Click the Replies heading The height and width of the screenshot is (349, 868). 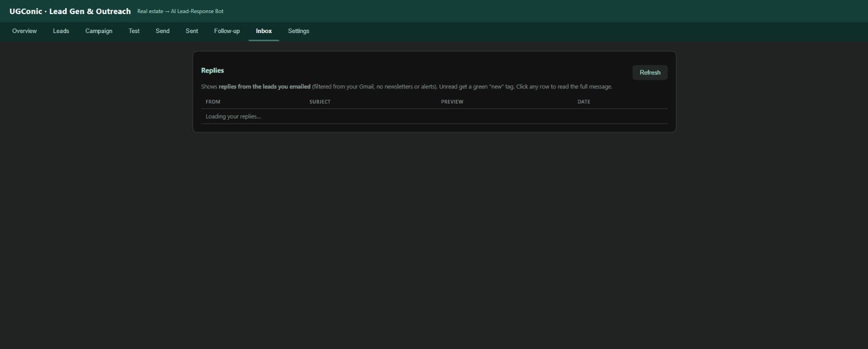(212, 70)
